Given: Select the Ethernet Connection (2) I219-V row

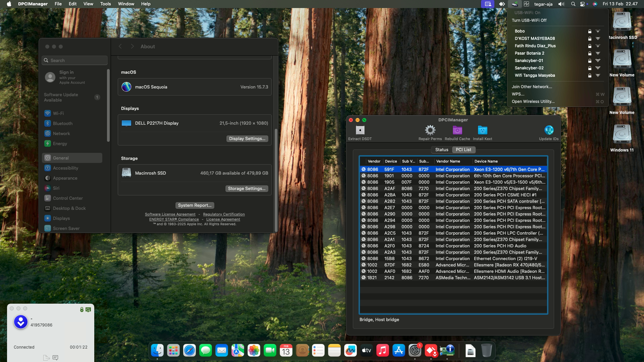Looking at the screenshot, I should pyautogui.click(x=453, y=259).
